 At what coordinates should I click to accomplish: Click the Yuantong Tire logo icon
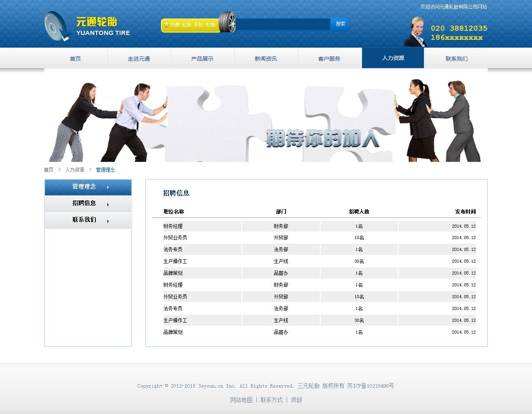57,26
